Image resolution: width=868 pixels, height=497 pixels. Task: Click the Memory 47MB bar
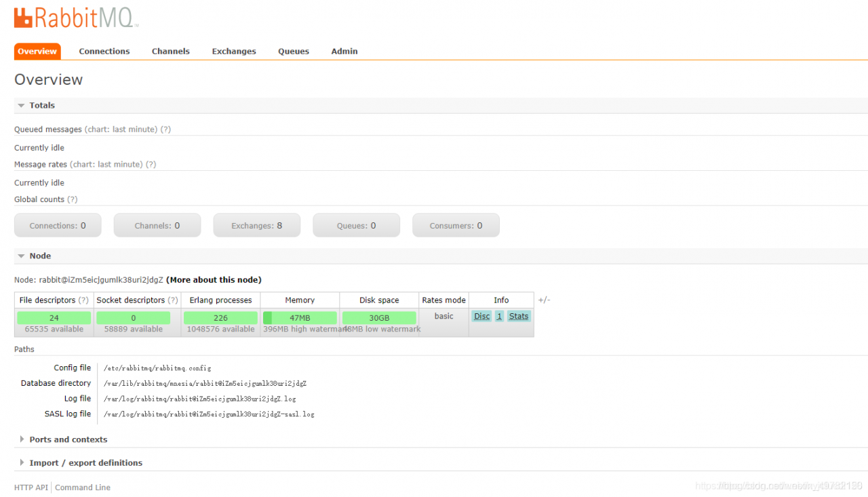(300, 318)
